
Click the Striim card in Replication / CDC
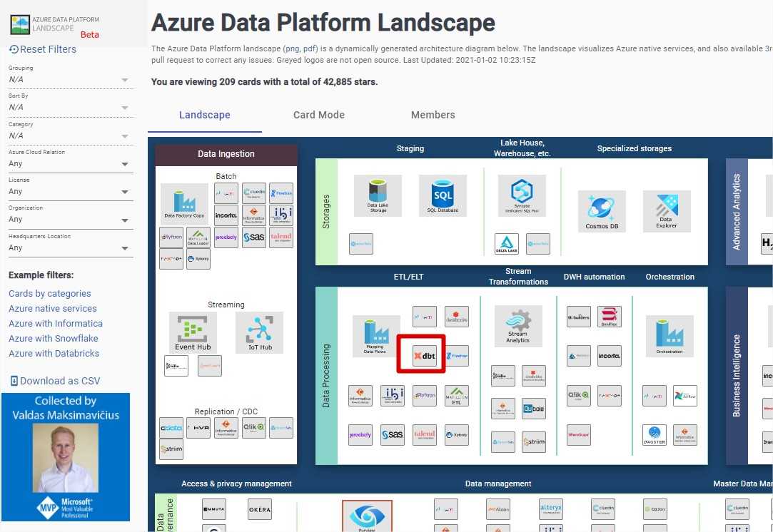[171, 449]
